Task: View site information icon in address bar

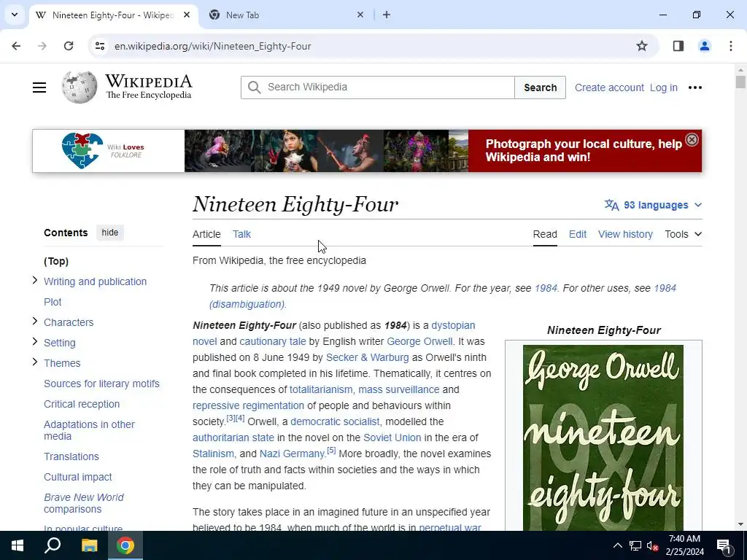Action: 99,46
